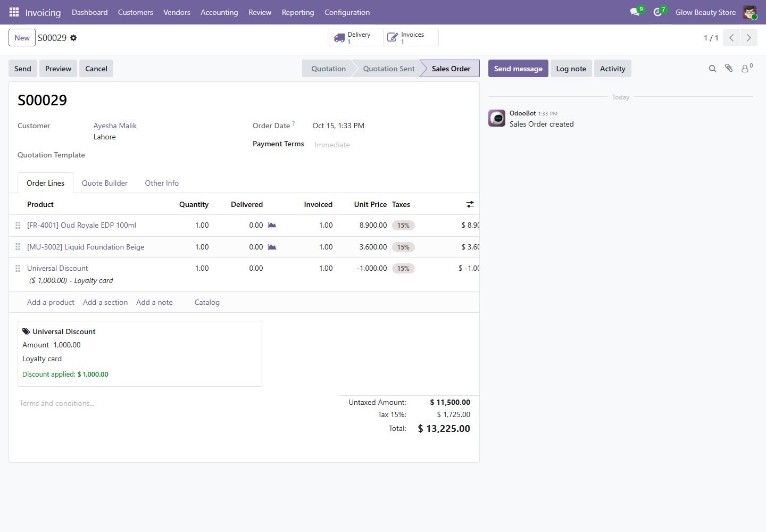Open optional columns settings icon in table header
The width and height of the screenshot is (766, 532).
(470, 204)
